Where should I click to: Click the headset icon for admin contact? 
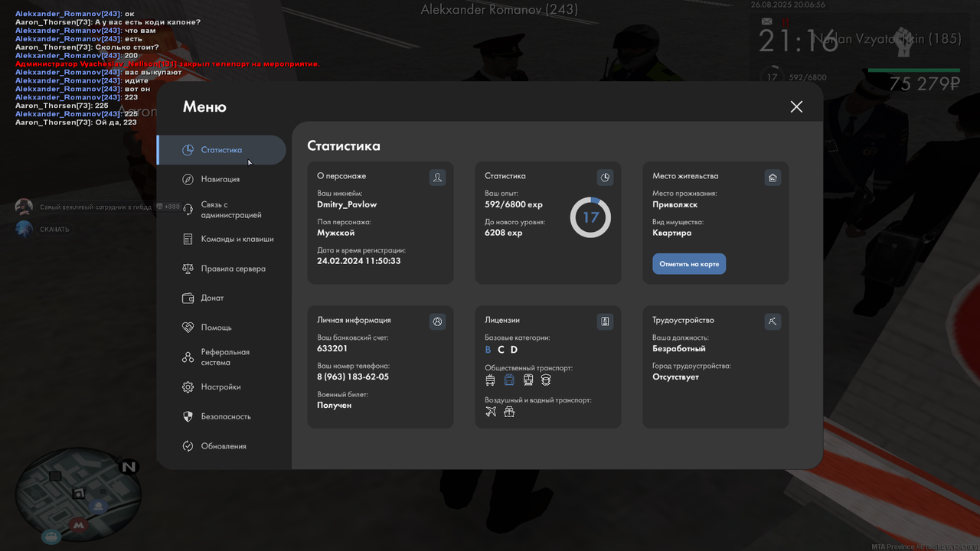pos(188,210)
